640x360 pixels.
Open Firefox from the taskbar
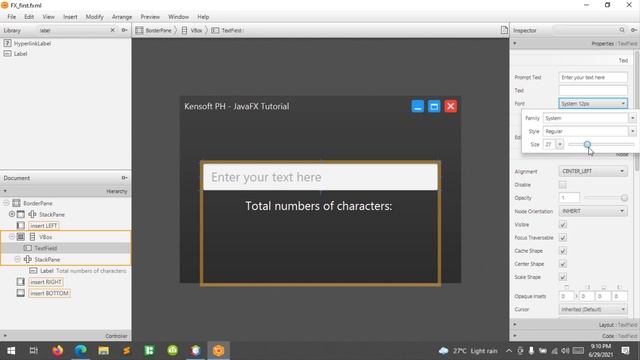pyautogui.click(x=58, y=350)
